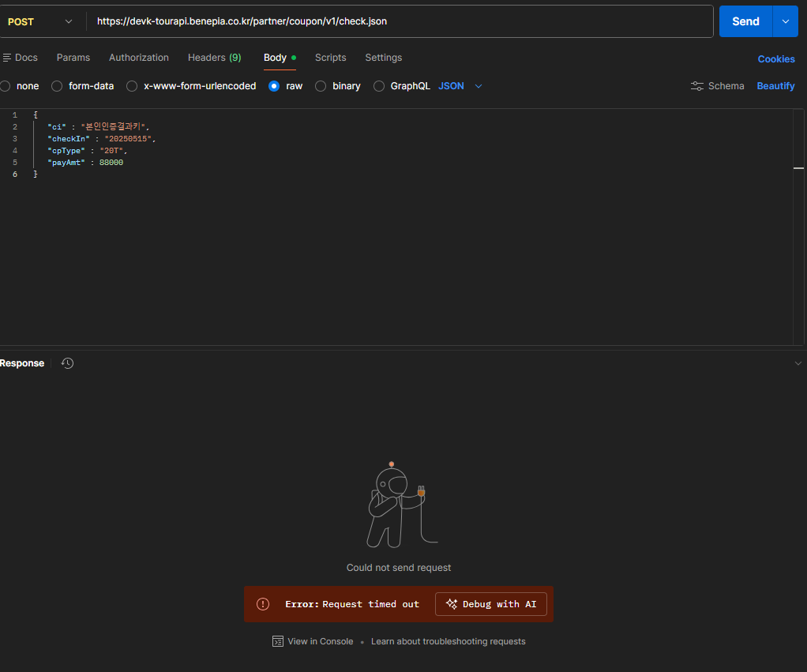This screenshot has height=672, width=807.
Task: Click the Docs list icon
Action: [7, 58]
